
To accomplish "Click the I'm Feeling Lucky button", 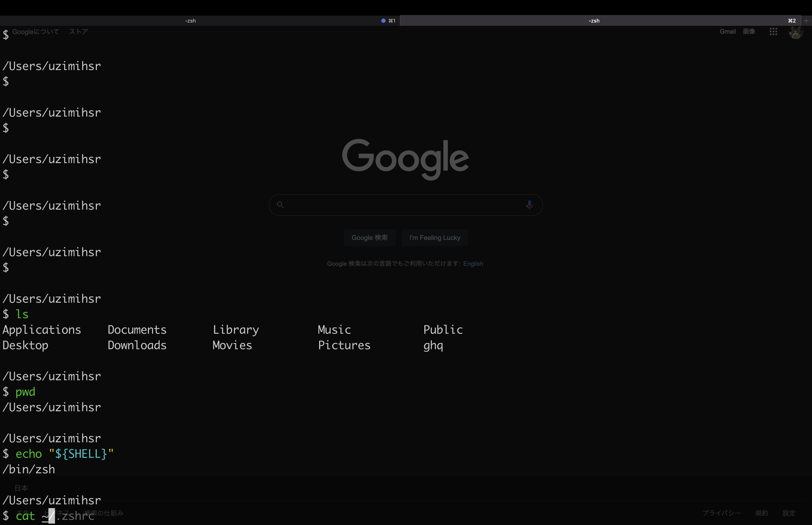I will [434, 238].
